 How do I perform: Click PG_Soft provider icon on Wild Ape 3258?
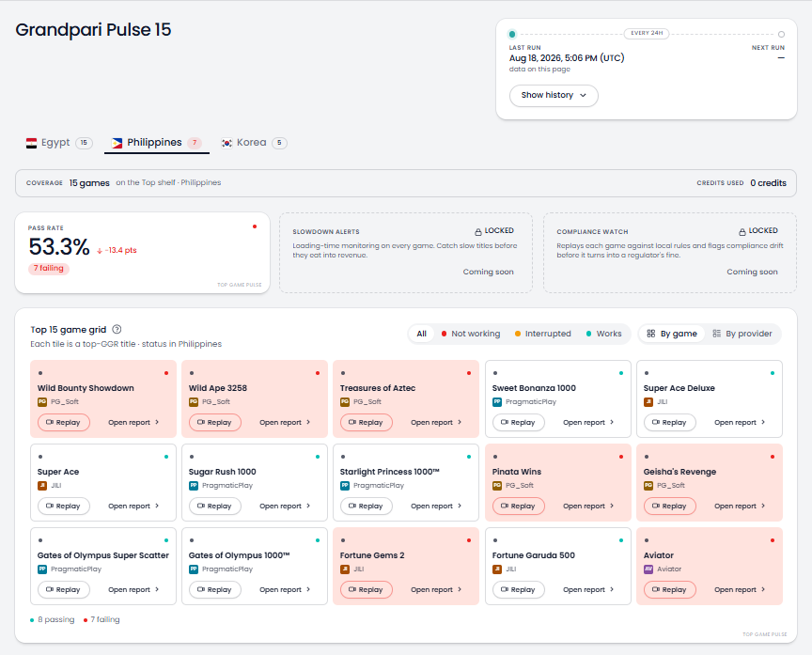coord(194,402)
